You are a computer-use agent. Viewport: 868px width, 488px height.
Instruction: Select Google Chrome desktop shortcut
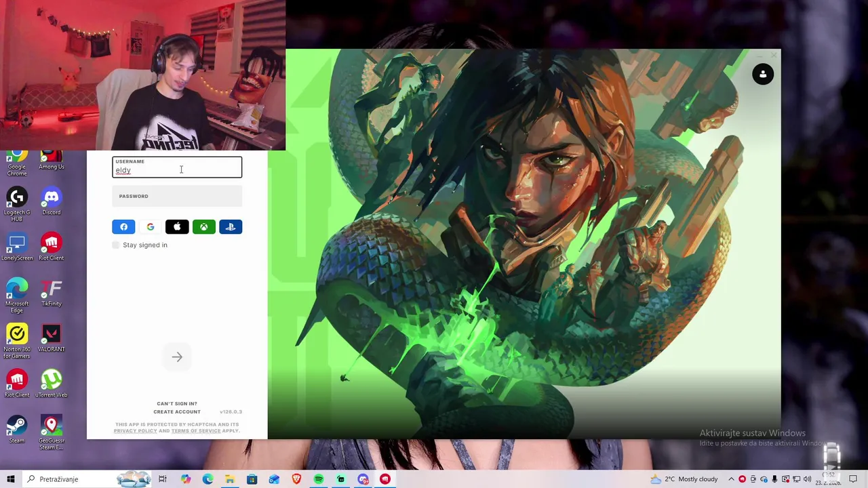point(17,165)
